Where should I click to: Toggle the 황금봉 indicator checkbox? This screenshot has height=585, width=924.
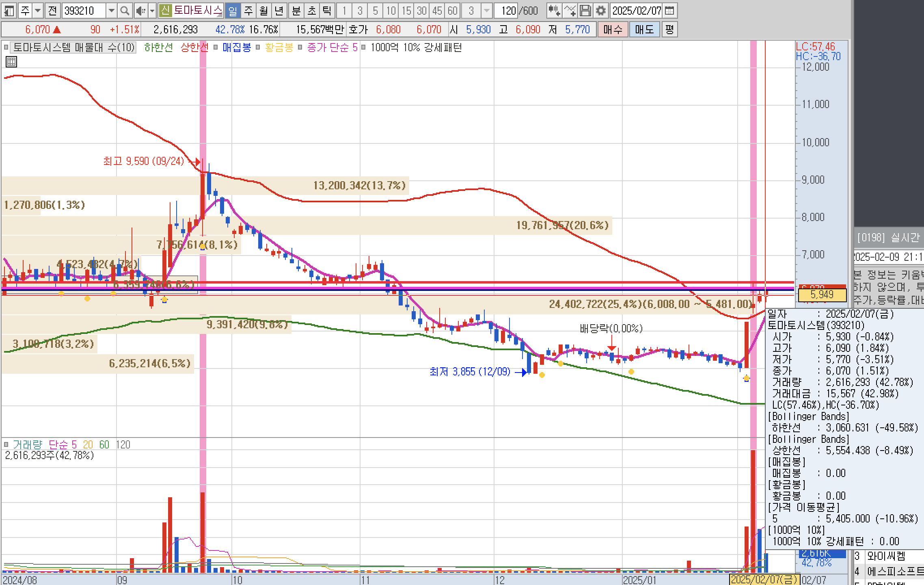point(258,48)
